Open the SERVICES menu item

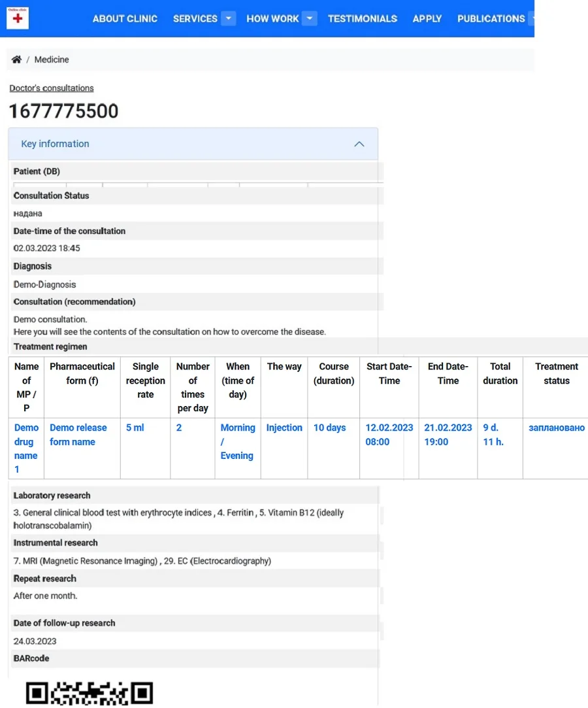pyautogui.click(x=195, y=18)
